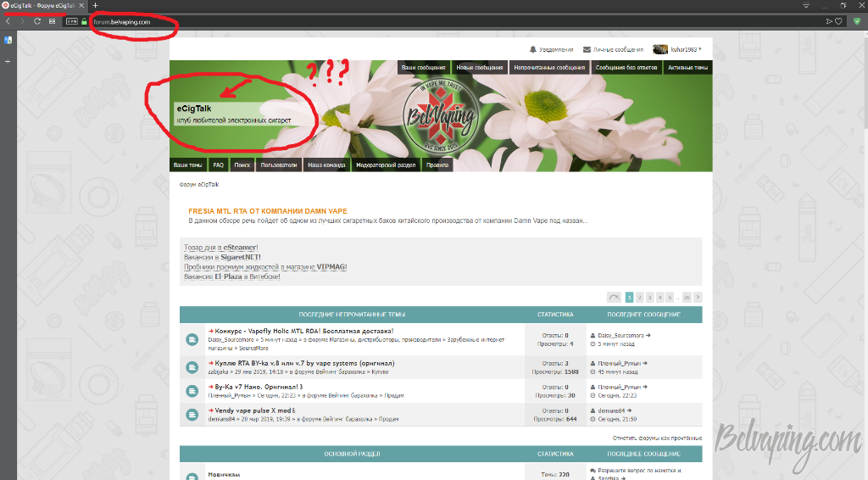The height and width of the screenshot is (480, 868).
Task: Open the tab menu icon in title bar
Action: (806, 6)
